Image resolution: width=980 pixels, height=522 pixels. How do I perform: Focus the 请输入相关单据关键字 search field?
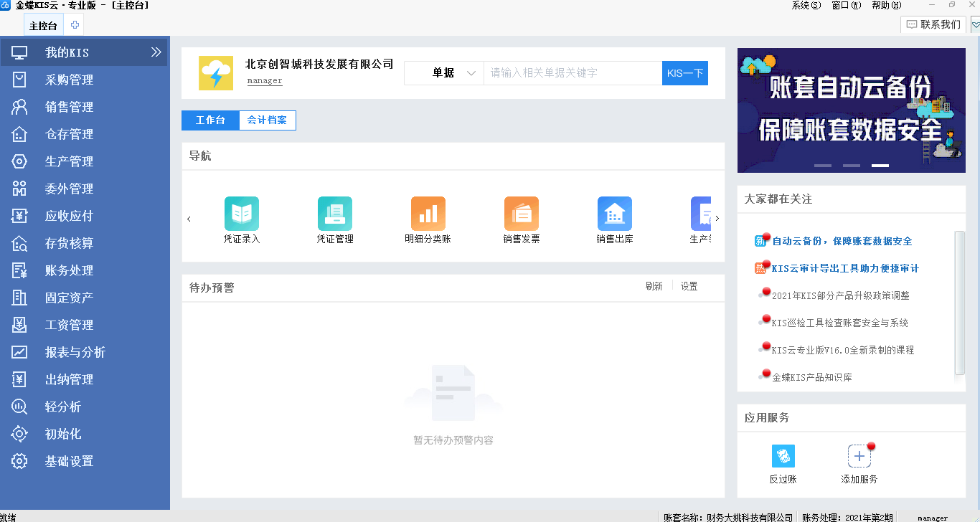573,73
